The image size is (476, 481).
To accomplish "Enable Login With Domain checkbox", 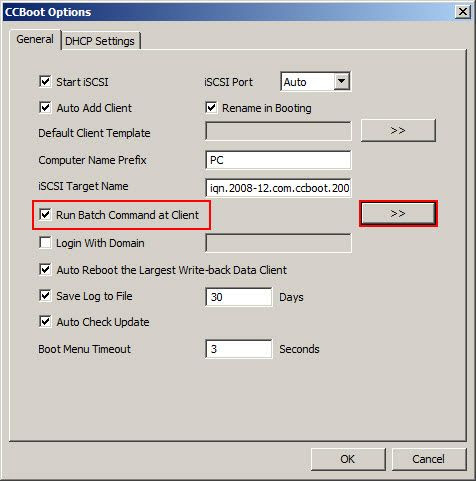I will point(45,243).
